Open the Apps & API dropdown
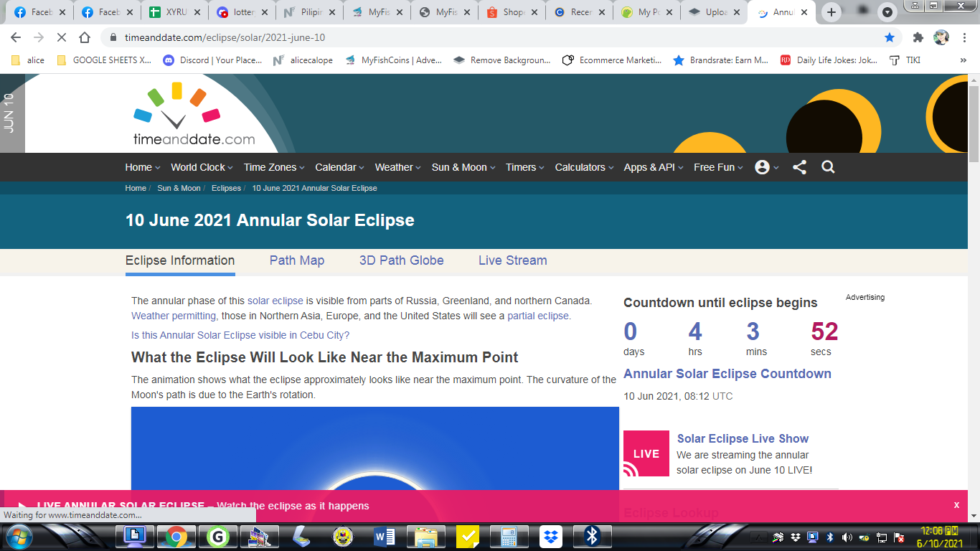This screenshot has width=980, height=551. [654, 167]
